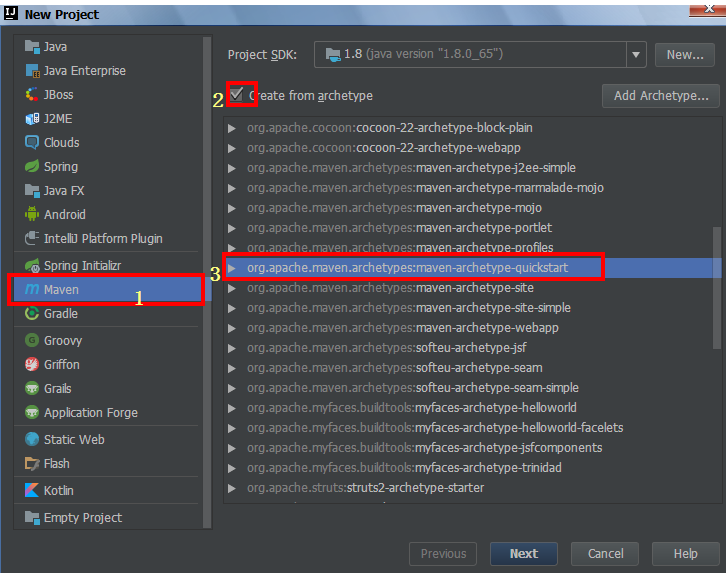Select the Spring leaf icon
726x573 pixels.
click(32, 167)
